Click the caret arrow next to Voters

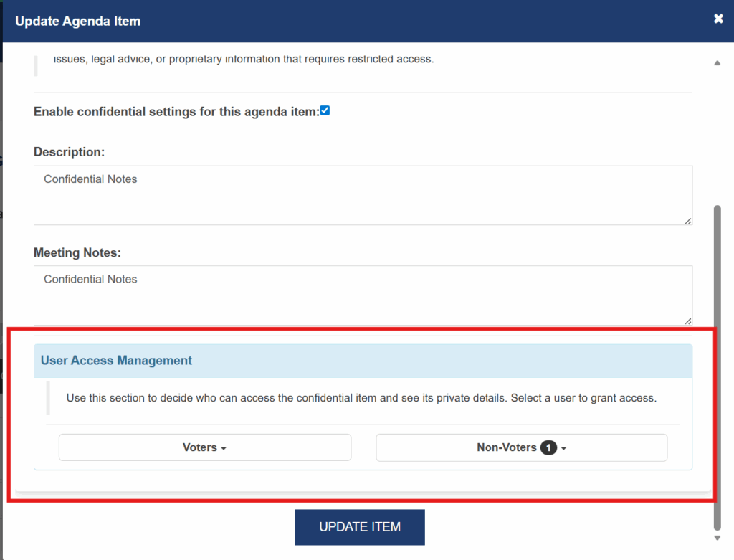pyautogui.click(x=224, y=448)
